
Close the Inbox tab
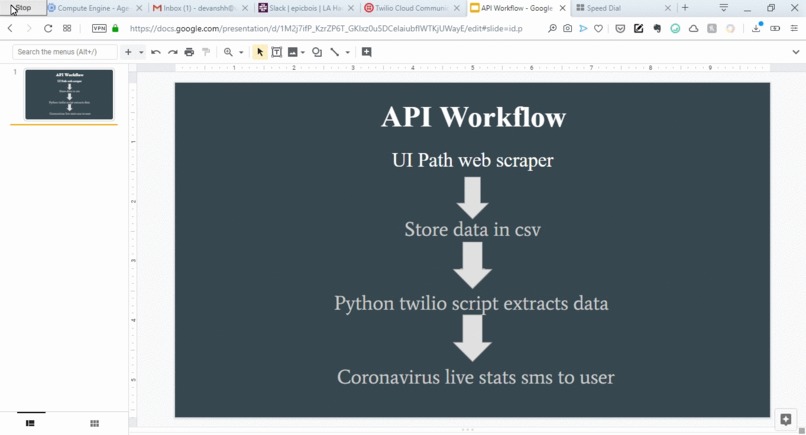(245, 8)
